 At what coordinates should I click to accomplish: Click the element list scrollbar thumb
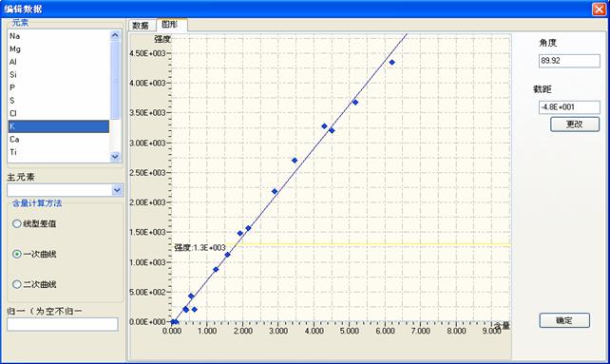coord(115,80)
